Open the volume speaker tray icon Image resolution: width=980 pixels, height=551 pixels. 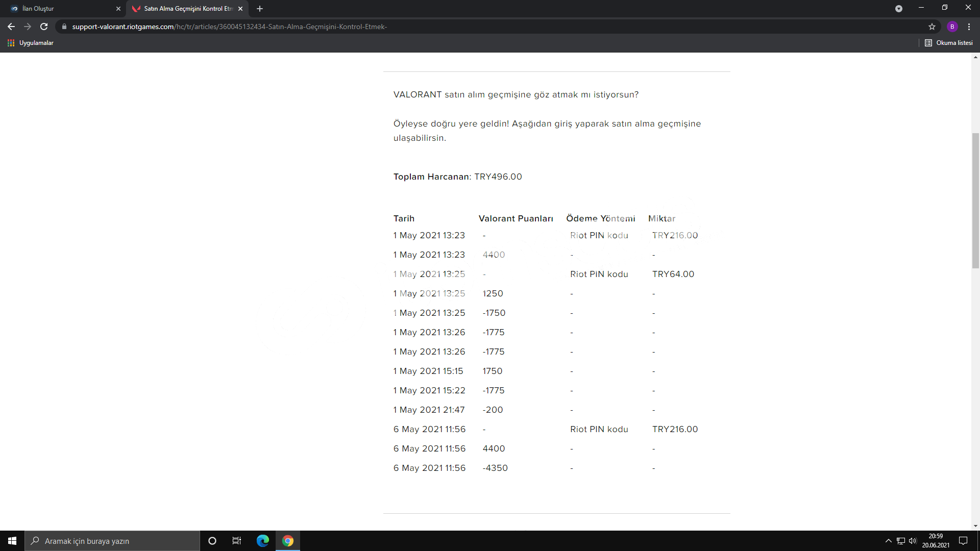click(x=913, y=541)
